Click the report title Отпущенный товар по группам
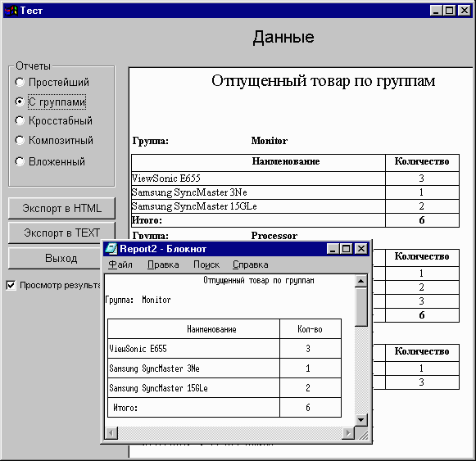 click(x=324, y=81)
